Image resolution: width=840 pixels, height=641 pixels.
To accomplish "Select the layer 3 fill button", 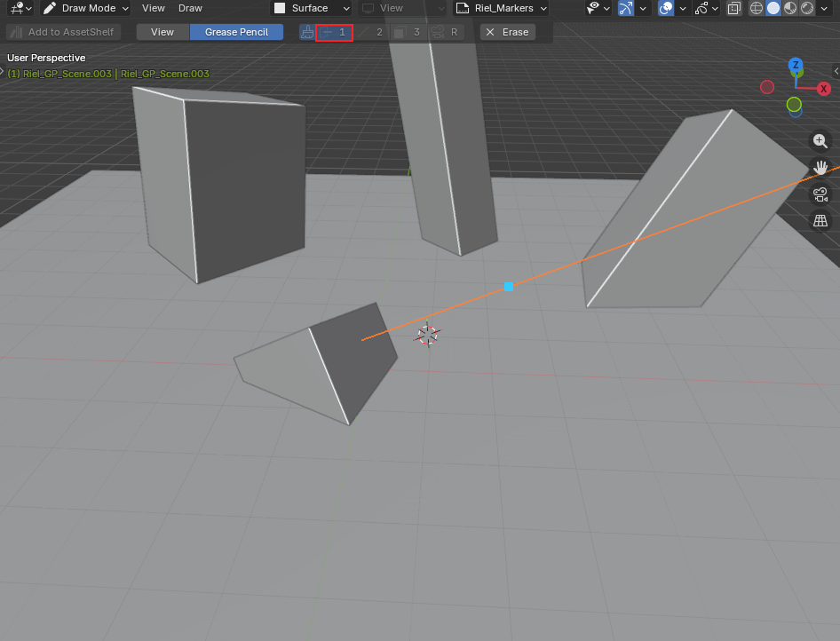I will (408, 32).
